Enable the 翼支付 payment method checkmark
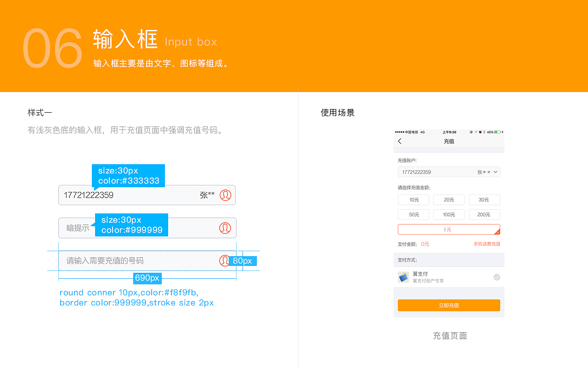Viewport: 588px width, 368px height. pyautogui.click(x=496, y=277)
